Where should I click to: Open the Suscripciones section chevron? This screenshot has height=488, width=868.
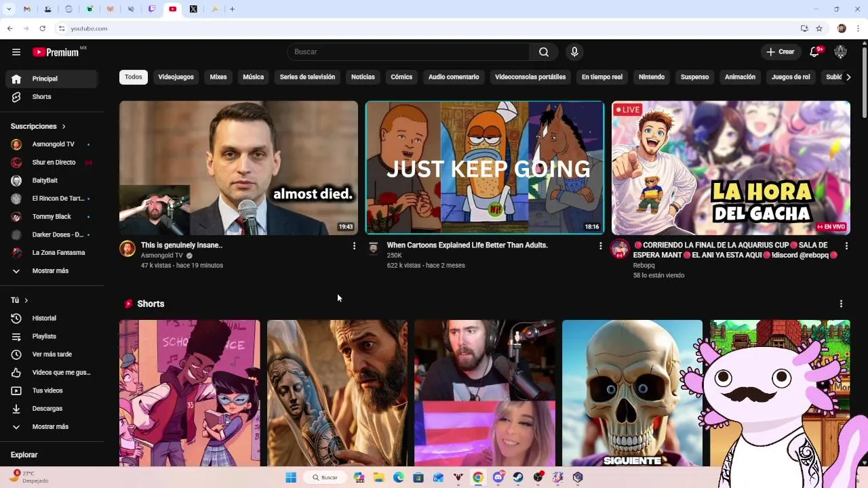click(64, 127)
